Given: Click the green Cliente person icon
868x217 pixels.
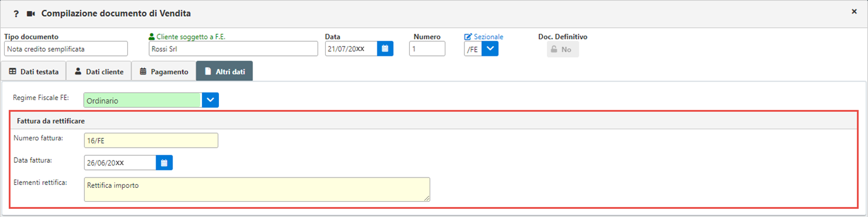Looking at the screenshot, I should [x=152, y=37].
